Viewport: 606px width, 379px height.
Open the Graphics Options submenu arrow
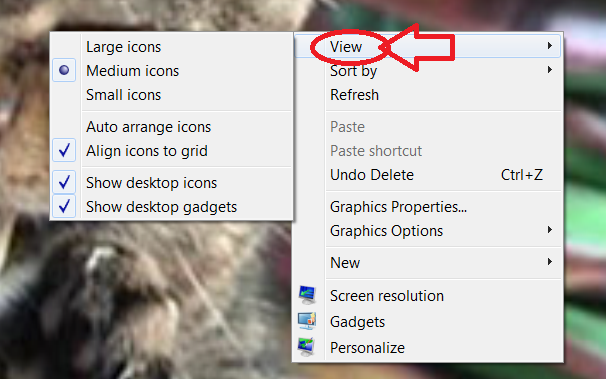tap(550, 230)
